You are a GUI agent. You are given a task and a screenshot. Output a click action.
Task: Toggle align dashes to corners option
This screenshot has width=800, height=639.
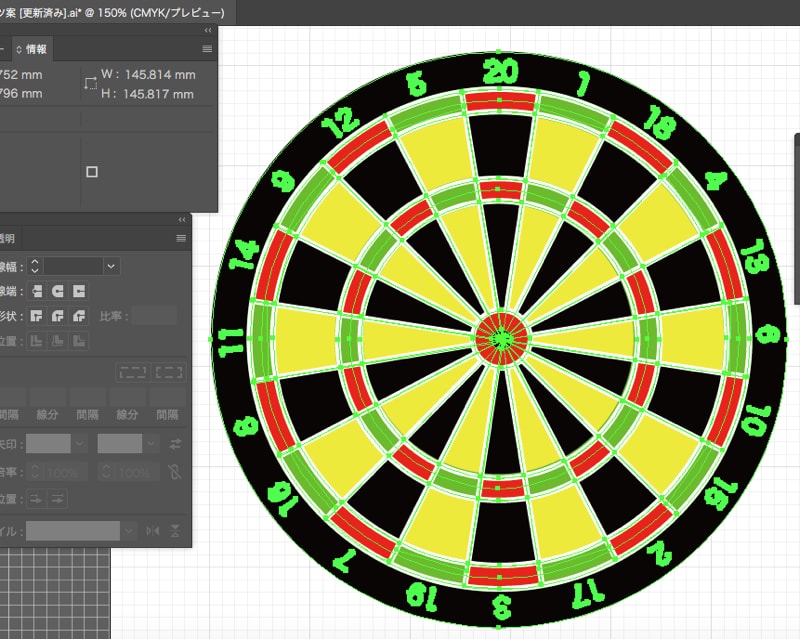point(170,372)
